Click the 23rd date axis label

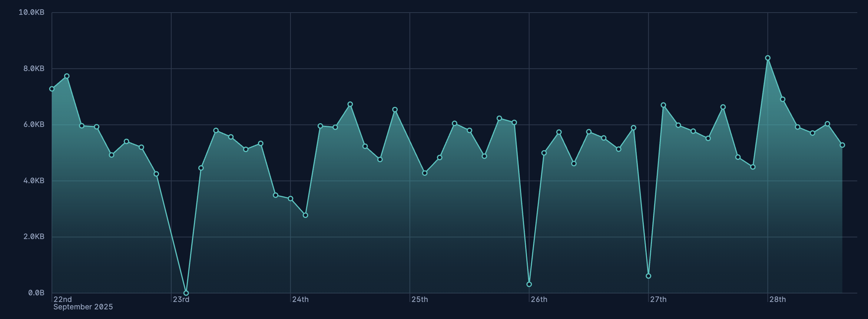181,299
